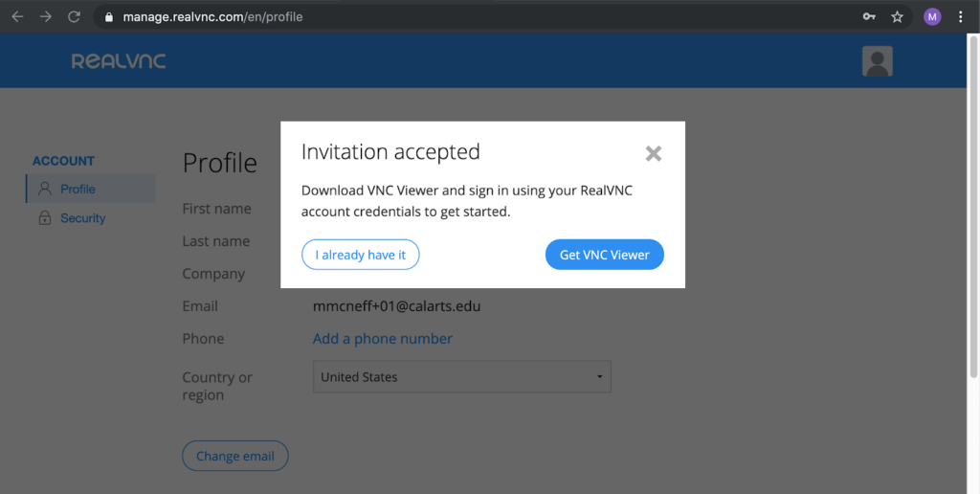Click the Get VNC Viewer button

pyautogui.click(x=605, y=255)
